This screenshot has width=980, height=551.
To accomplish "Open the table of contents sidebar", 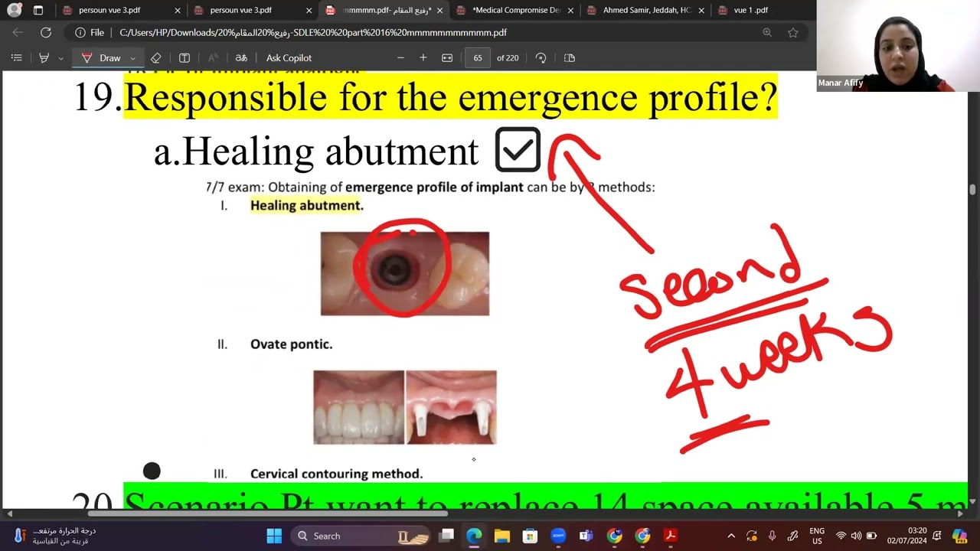I will 16,57.
